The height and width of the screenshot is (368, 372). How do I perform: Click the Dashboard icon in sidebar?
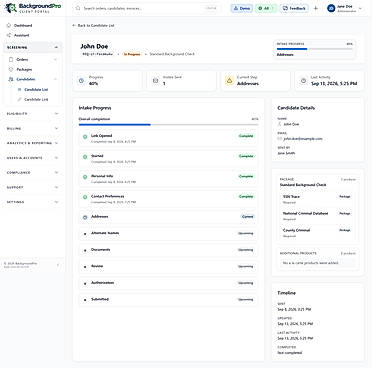tap(9, 25)
